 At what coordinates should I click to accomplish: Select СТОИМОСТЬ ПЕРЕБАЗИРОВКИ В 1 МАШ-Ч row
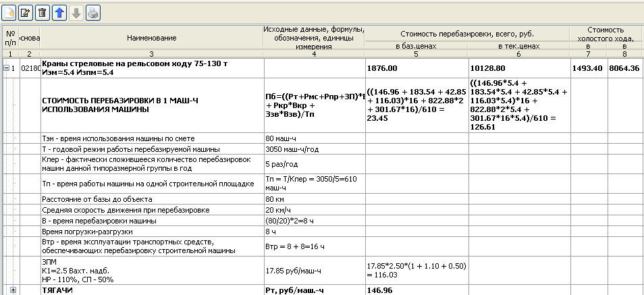(152, 105)
